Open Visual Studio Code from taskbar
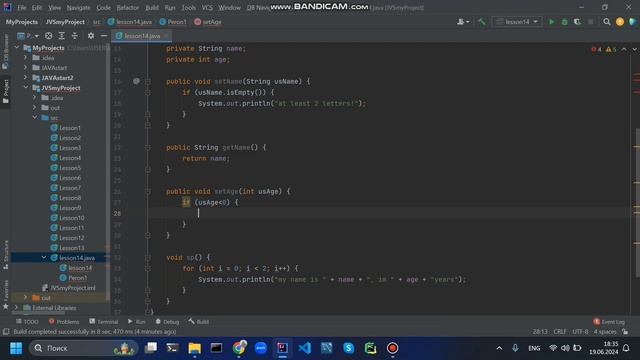This screenshot has width=640, height=360. click(304, 348)
